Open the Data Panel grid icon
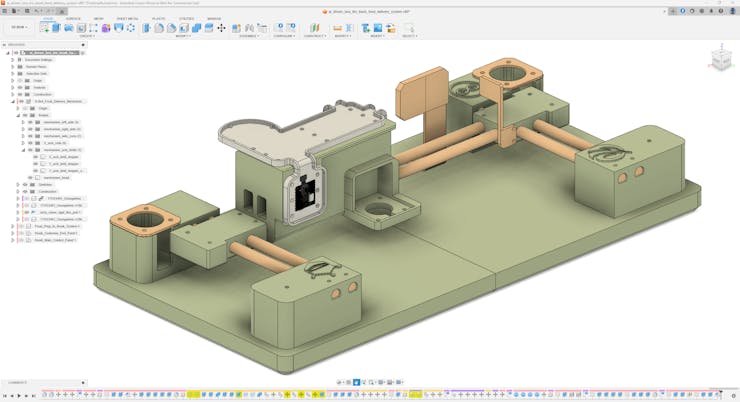The width and height of the screenshot is (740, 402). [5, 11]
